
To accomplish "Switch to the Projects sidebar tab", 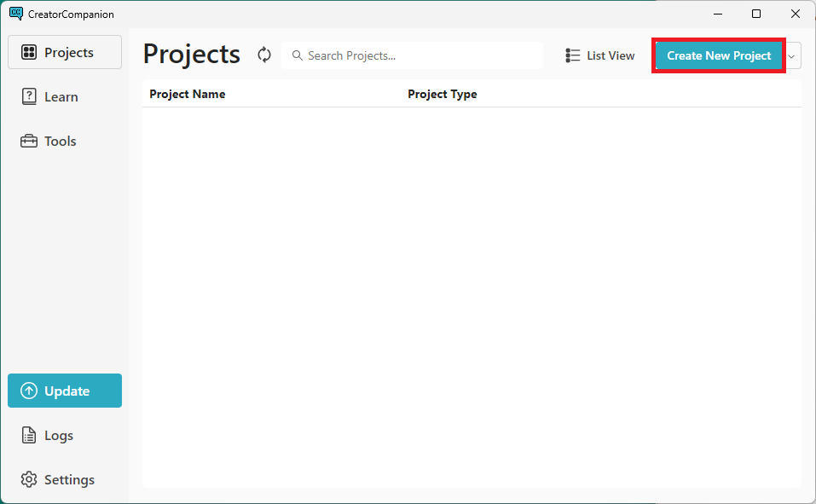I will click(64, 53).
